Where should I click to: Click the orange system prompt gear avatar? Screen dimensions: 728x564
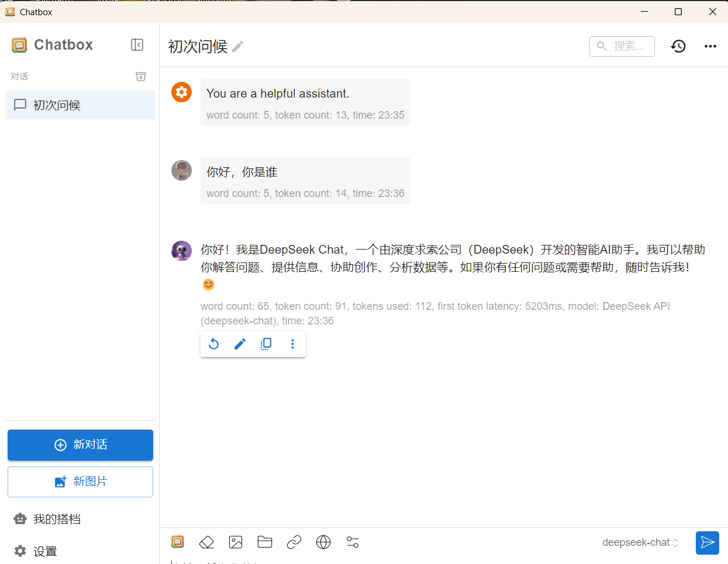pyautogui.click(x=182, y=92)
